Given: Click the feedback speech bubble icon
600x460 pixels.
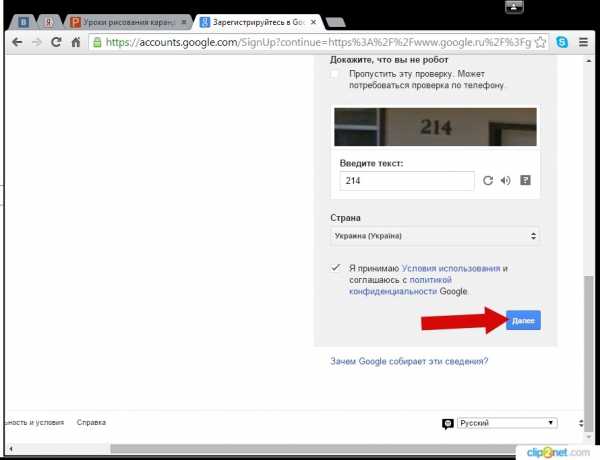Looking at the screenshot, I should pyautogui.click(x=448, y=424).
